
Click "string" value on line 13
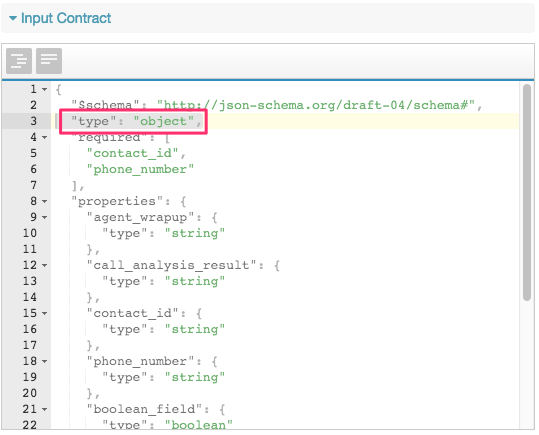pos(195,281)
